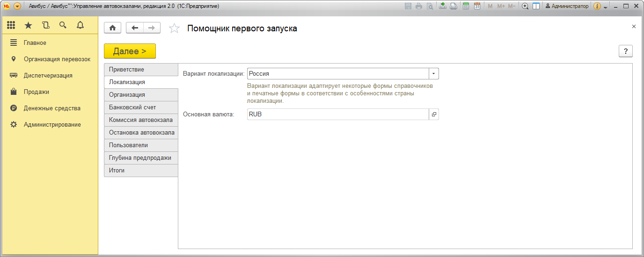Open help with the question mark button

[x=625, y=51]
